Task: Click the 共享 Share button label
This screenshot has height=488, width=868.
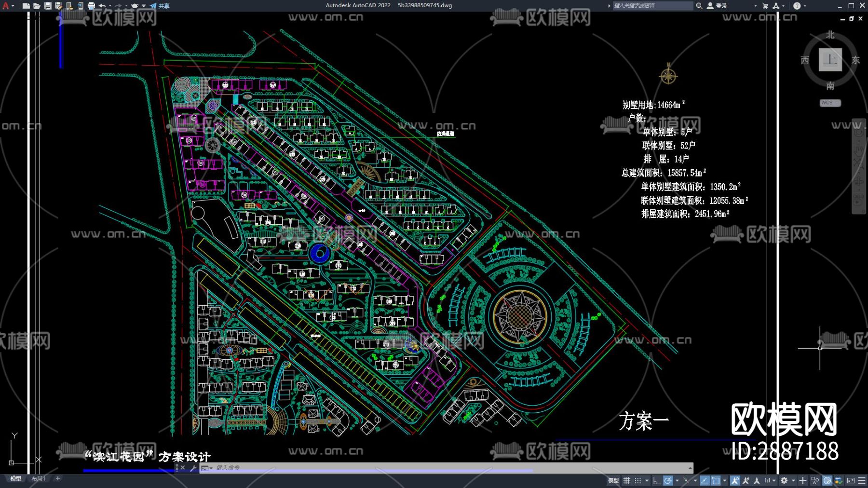Action: click(164, 6)
